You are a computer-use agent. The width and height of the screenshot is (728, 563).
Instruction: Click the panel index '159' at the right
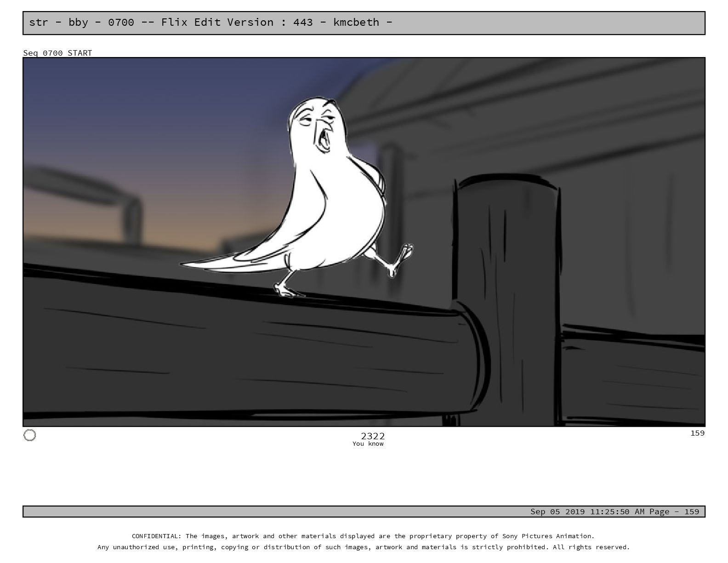click(697, 433)
